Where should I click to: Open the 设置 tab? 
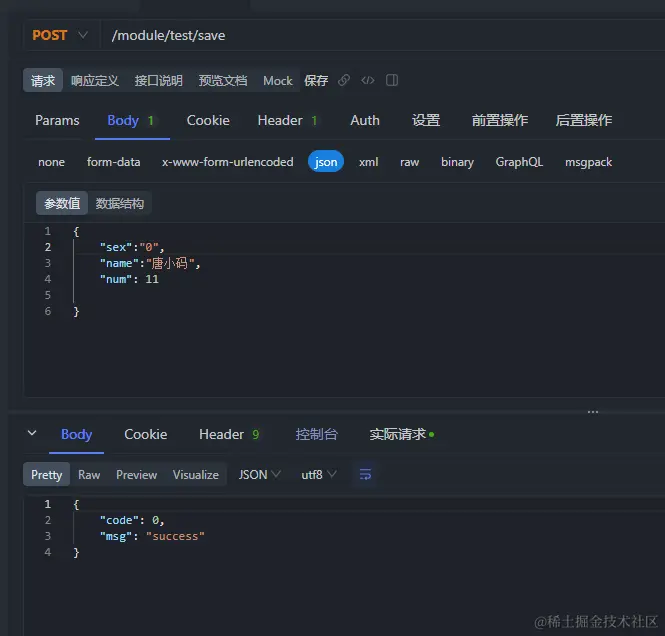point(426,120)
